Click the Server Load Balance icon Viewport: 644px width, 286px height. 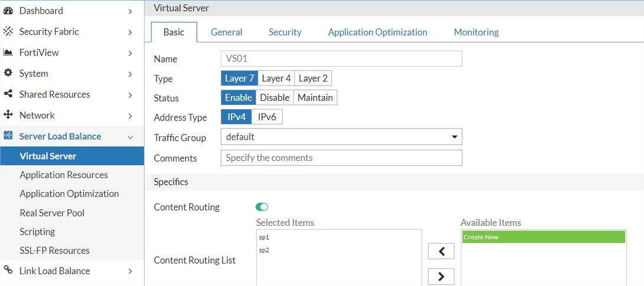[x=8, y=136]
